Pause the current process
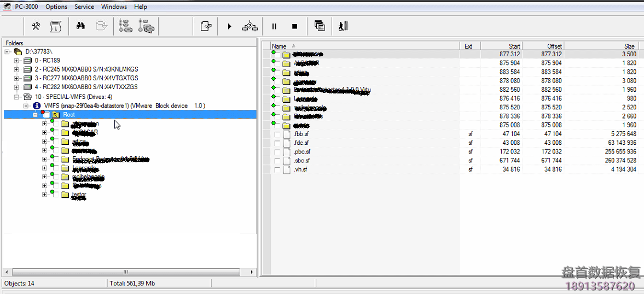Image resolution: width=644 pixels, height=294 pixels. pyautogui.click(x=274, y=26)
